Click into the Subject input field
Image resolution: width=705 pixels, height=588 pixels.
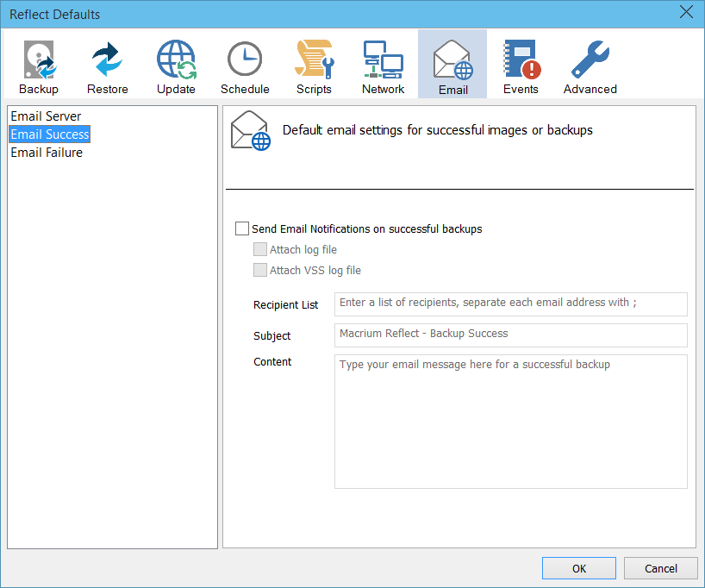[x=511, y=335]
